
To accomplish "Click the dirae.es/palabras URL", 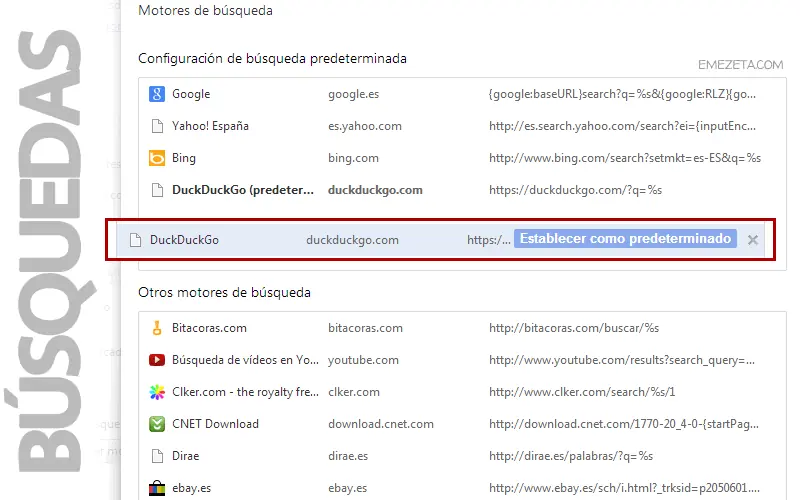I will click(571, 456).
